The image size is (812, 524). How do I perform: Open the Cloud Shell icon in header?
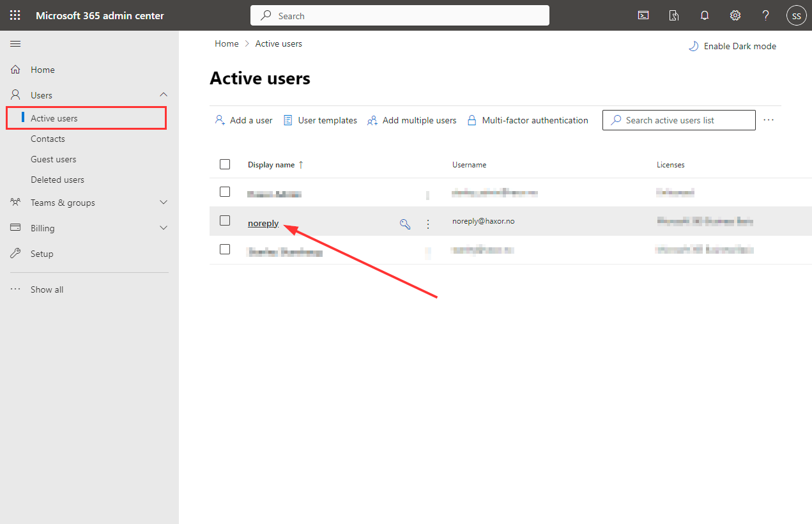pyautogui.click(x=643, y=15)
